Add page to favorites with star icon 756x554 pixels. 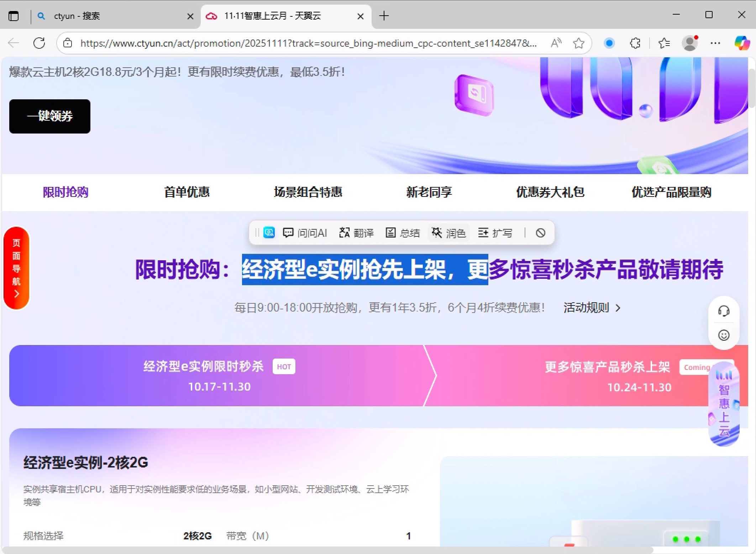579,43
